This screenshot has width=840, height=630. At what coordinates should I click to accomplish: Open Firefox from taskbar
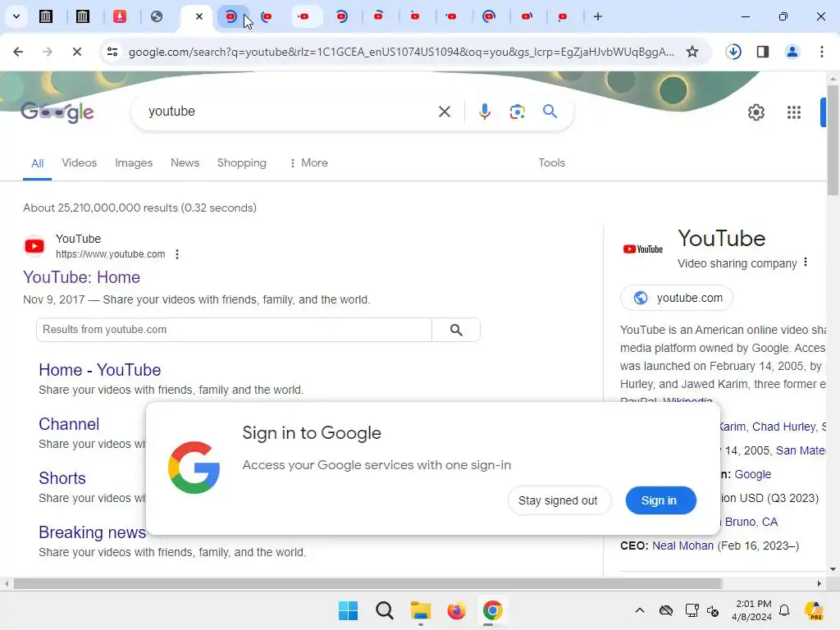pos(456,610)
